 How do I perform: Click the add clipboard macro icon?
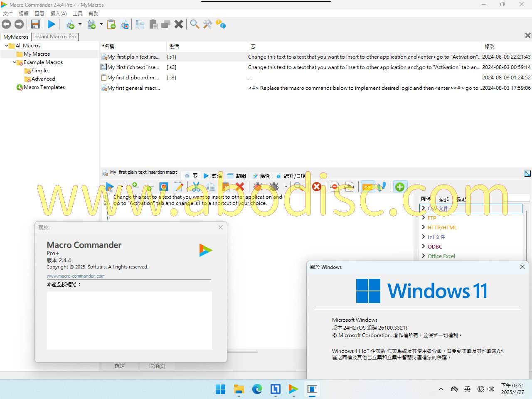(111, 25)
